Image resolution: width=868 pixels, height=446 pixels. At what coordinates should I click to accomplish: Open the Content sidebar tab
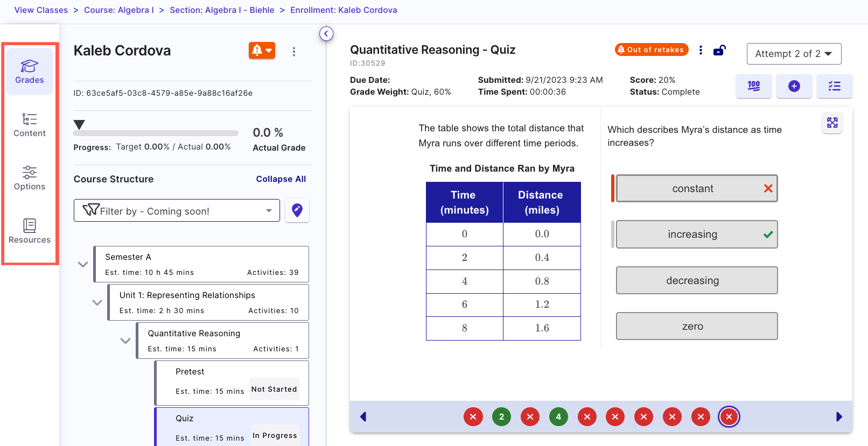coord(30,125)
